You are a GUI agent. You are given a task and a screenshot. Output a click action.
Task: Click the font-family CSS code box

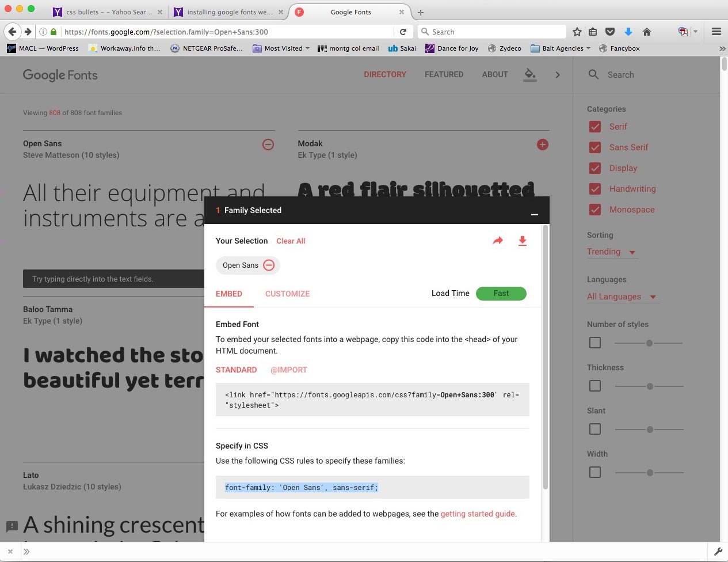click(372, 487)
